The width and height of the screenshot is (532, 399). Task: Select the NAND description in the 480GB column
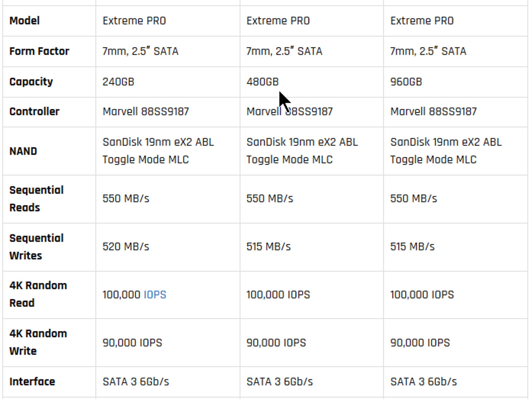click(x=302, y=151)
